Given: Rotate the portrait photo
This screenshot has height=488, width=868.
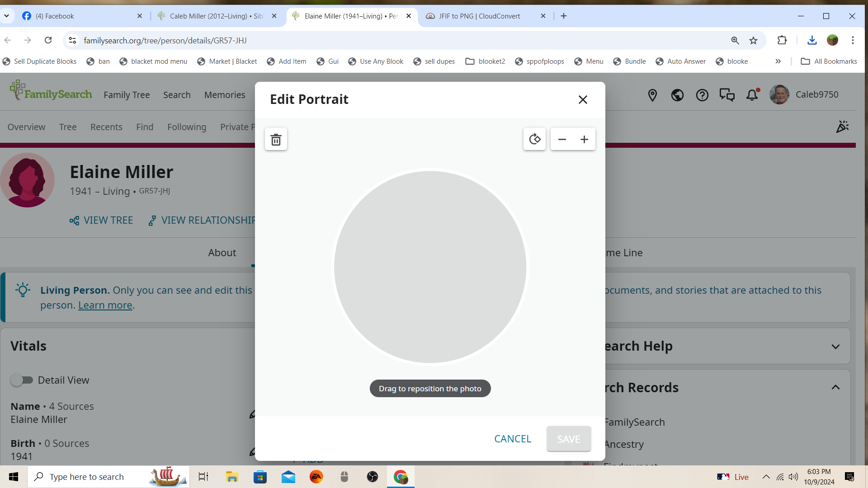Looking at the screenshot, I should tap(534, 139).
